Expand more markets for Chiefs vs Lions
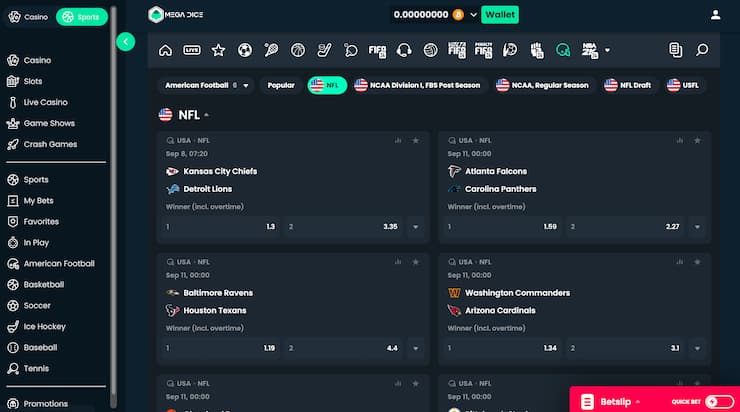Screen dimensions: 740x412 (415, 227)
